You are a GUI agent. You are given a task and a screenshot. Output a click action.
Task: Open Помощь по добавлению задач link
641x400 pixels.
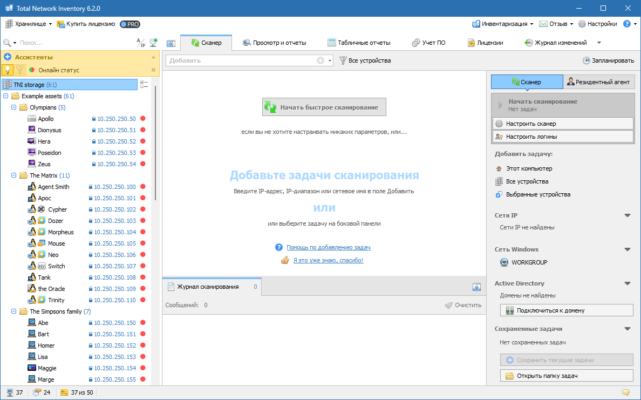[x=328, y=247]
